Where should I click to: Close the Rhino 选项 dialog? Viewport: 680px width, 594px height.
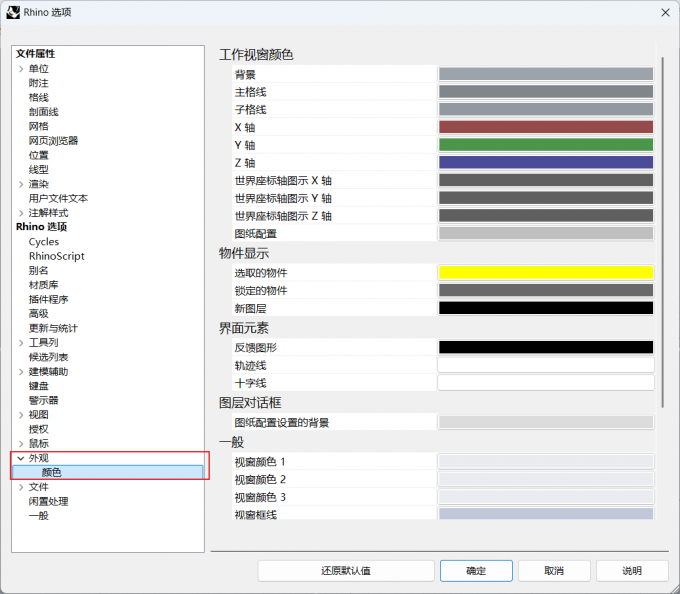[x=665, y=13]
